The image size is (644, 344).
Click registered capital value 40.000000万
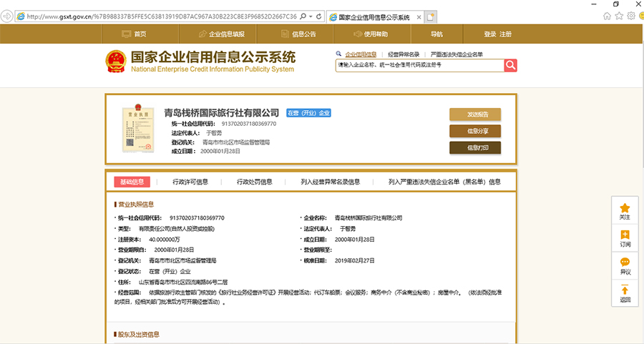tap(165, 240)
